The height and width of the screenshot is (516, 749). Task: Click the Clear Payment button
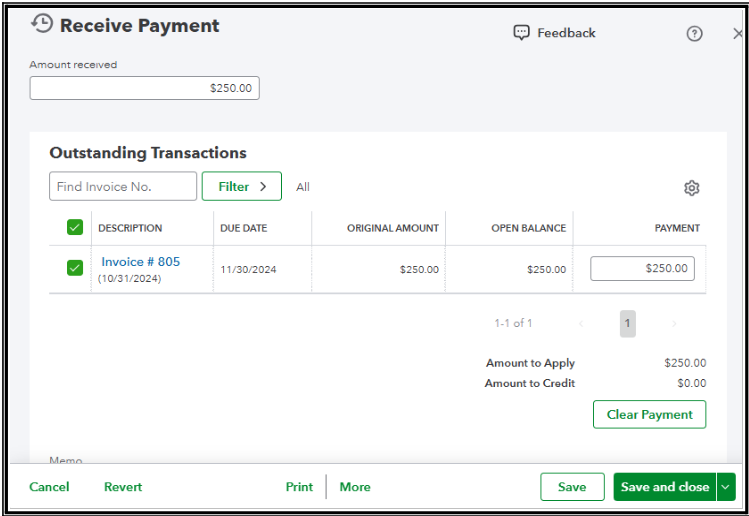pos(650,414)
